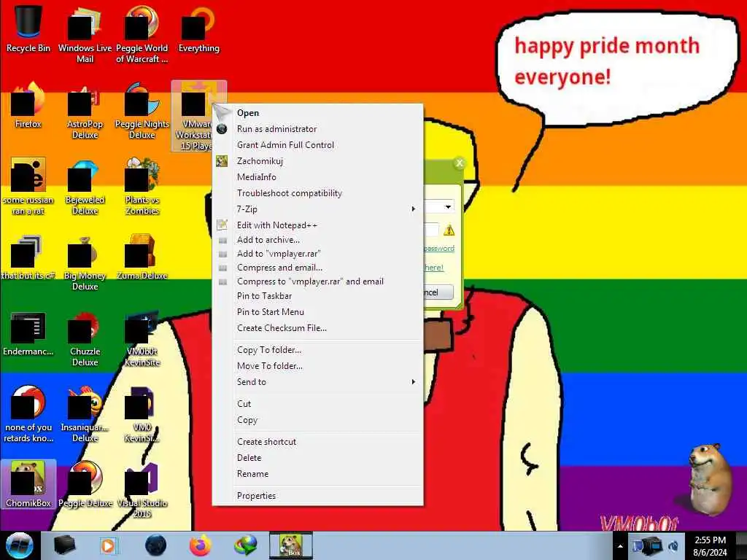Select Run as administrator
Viewport: 747px width, 560px height.
pyautogui.click(x=317, y=129)
